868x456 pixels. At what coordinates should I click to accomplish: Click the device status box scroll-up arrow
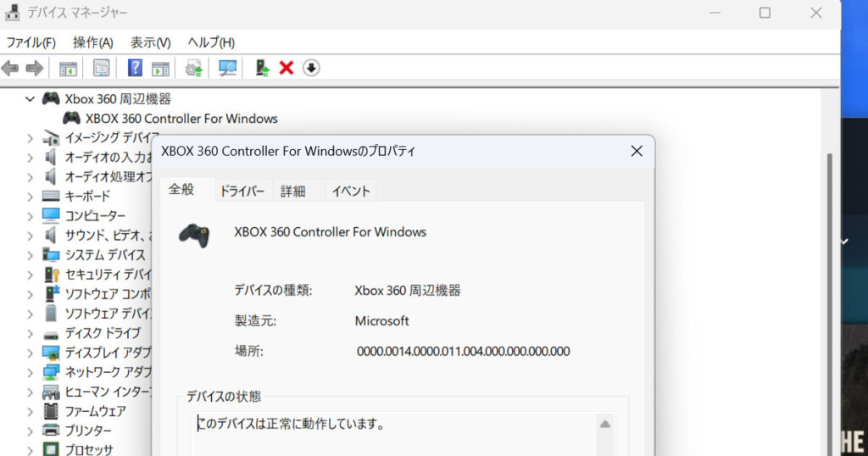pos(604,424)
